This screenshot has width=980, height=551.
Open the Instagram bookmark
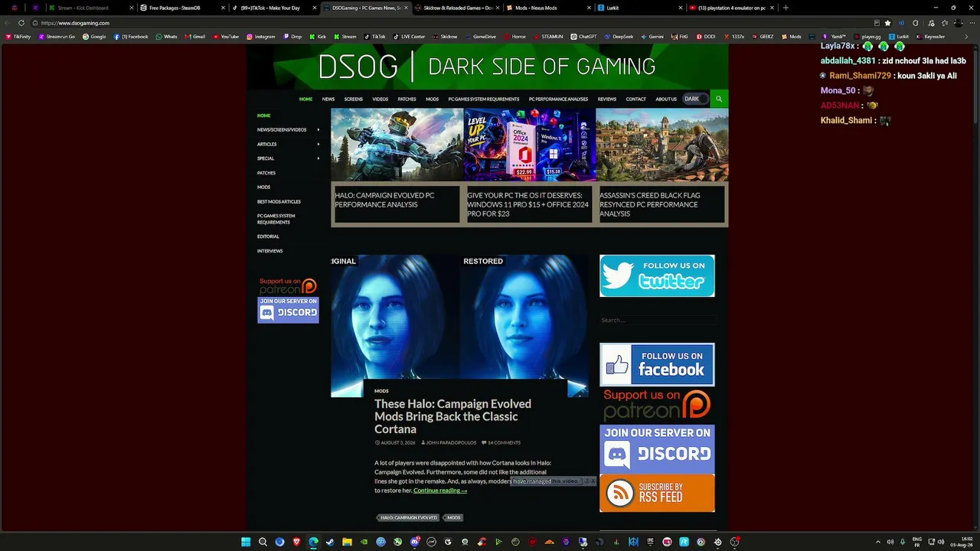point(261,37)
